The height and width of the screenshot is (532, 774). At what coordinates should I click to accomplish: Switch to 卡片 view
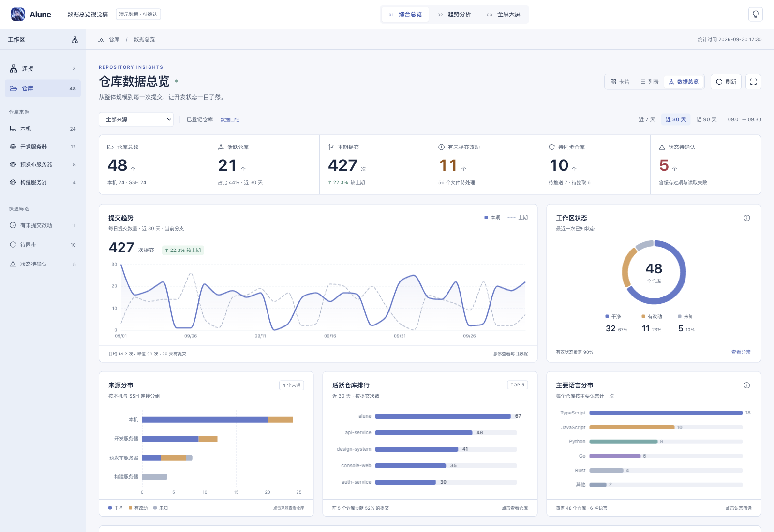coord(620,82)
